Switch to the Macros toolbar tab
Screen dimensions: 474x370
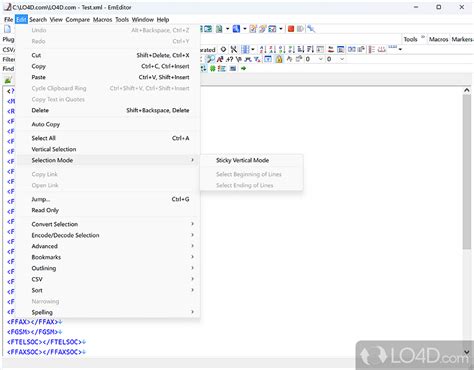pos(438,39)
